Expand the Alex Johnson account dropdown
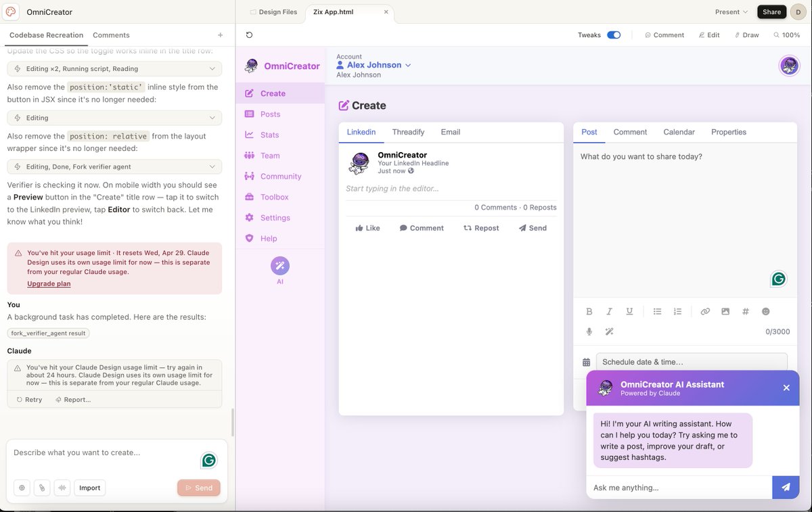This screenshot has height=512, width=812. coord(374,65)
